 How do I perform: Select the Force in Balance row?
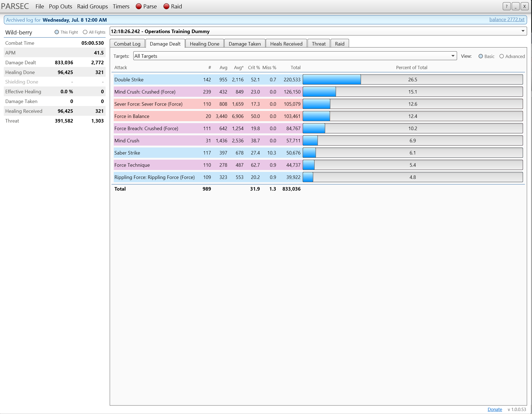[x=132, y=116]
